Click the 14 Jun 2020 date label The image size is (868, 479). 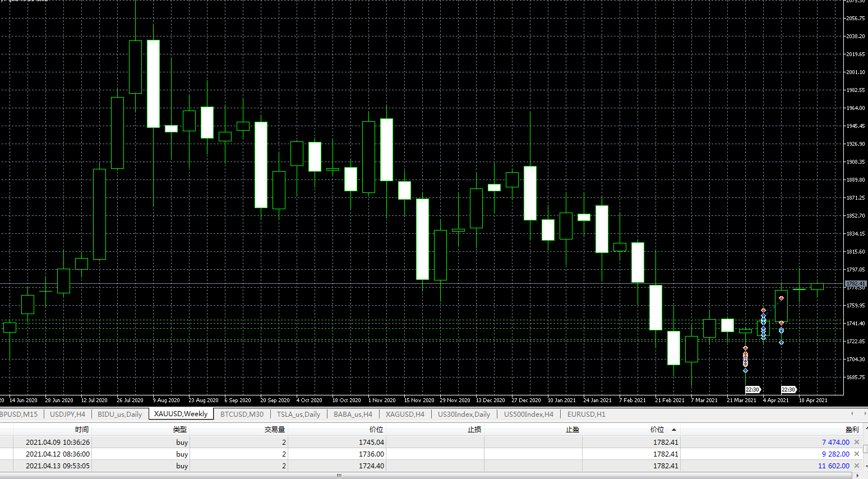(23, 400)
